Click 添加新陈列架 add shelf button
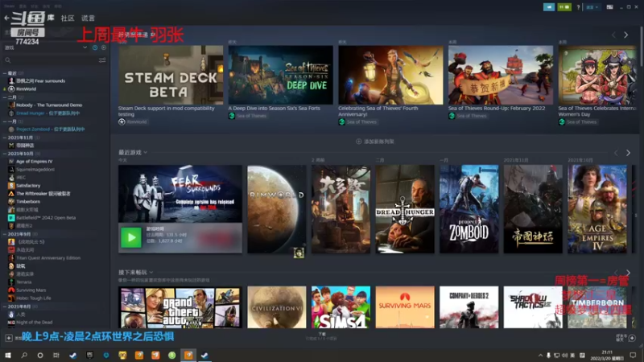The width and height of the screenshot is (644, 362). (375, 142)
